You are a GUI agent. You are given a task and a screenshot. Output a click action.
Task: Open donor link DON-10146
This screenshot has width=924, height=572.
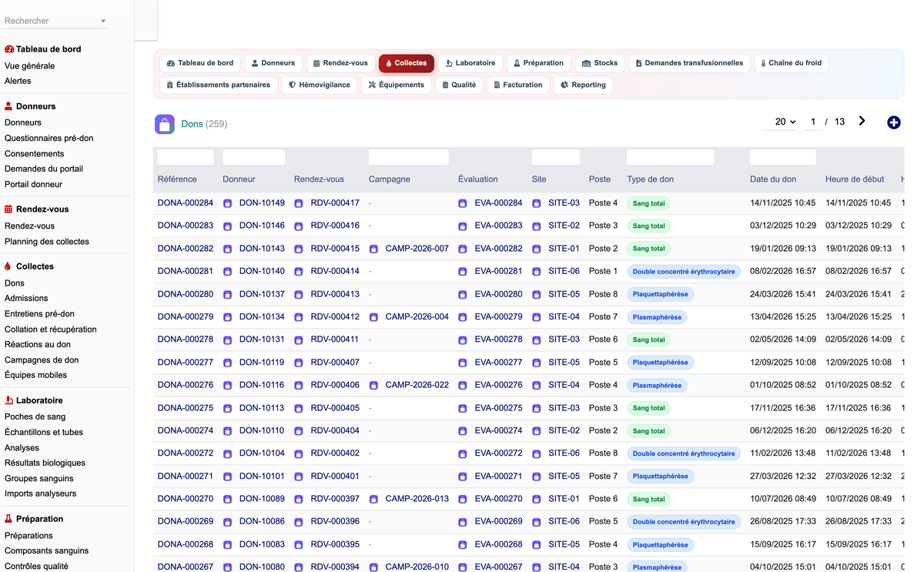coord(262,226)
